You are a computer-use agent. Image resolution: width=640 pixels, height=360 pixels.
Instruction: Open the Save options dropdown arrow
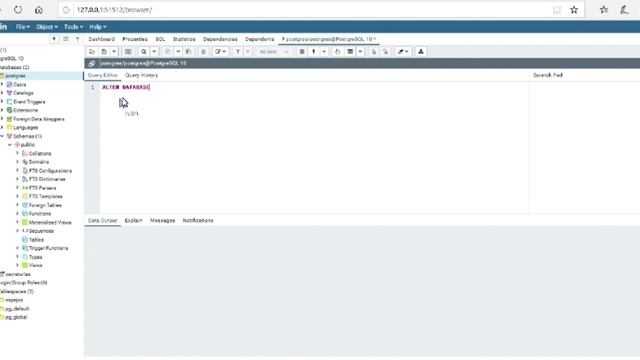click(x=114, y=52)
